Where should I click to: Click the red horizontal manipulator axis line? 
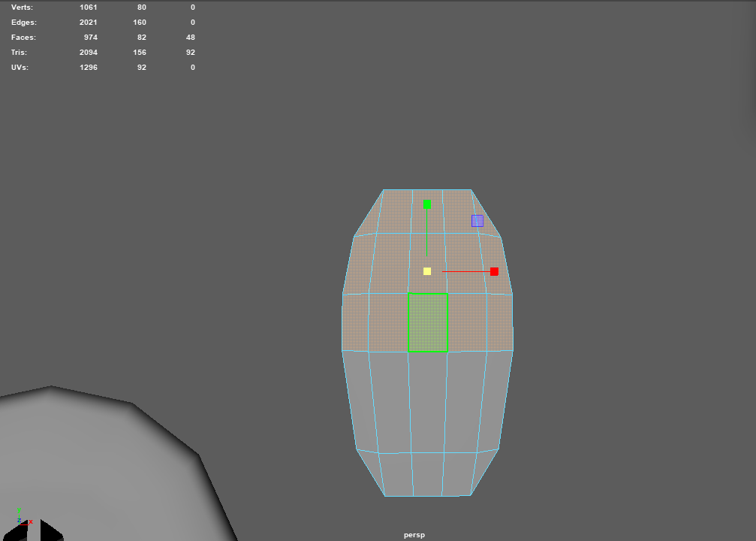click(465, 271)
